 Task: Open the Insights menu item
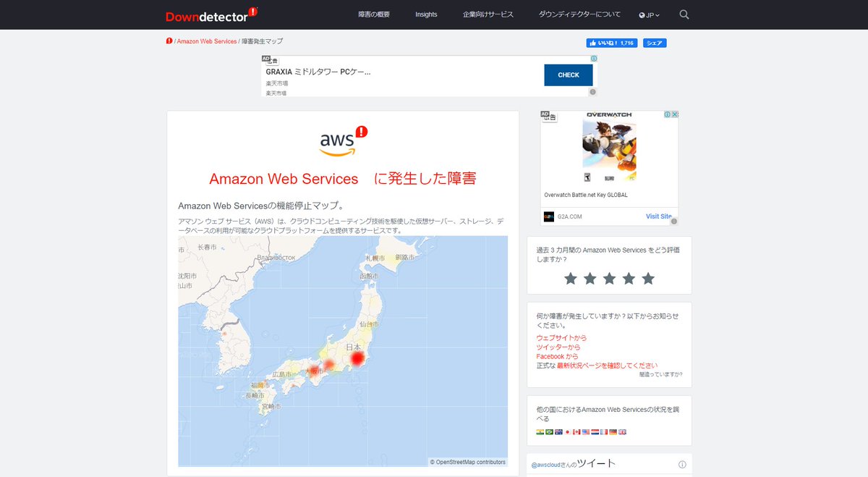tap(426, 14)
